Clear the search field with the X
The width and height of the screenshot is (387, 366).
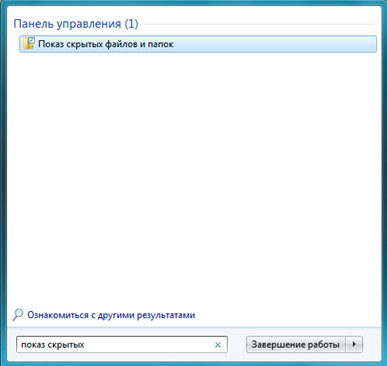(218, 345)
